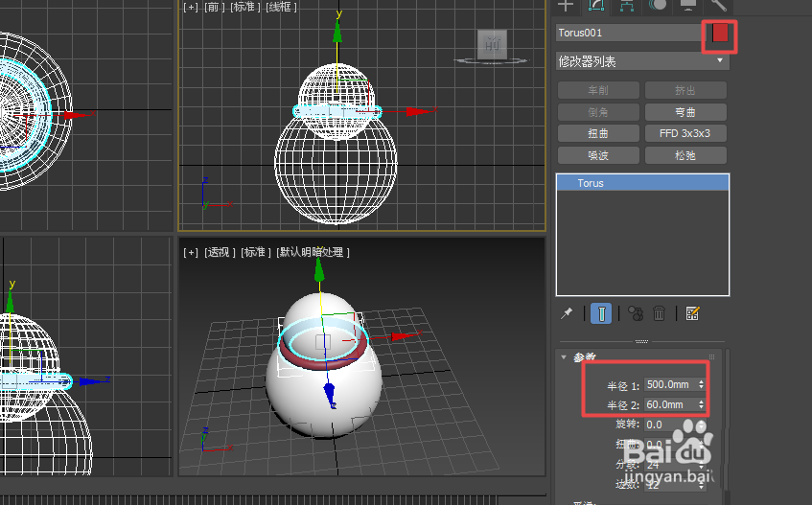This screenshot has width=812, height=505.
Task: Toggle Show End Result tube icon
Action: (x=601, y=313)
